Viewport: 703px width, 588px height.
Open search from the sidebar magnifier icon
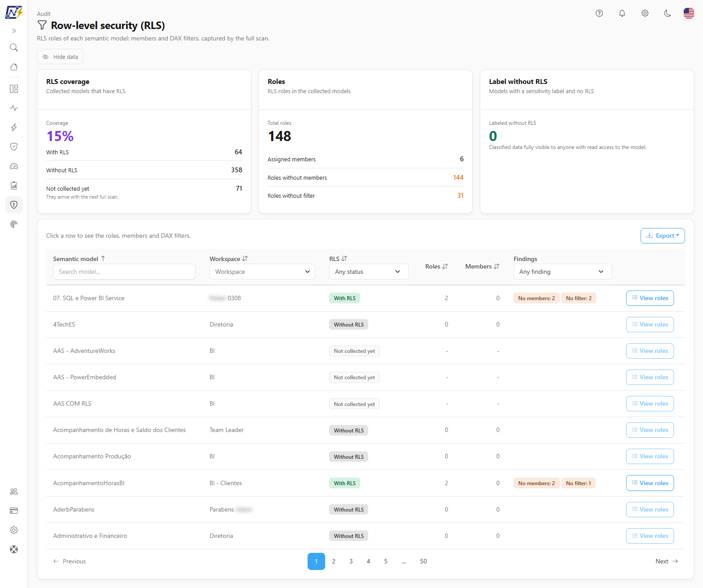[14, 47]
